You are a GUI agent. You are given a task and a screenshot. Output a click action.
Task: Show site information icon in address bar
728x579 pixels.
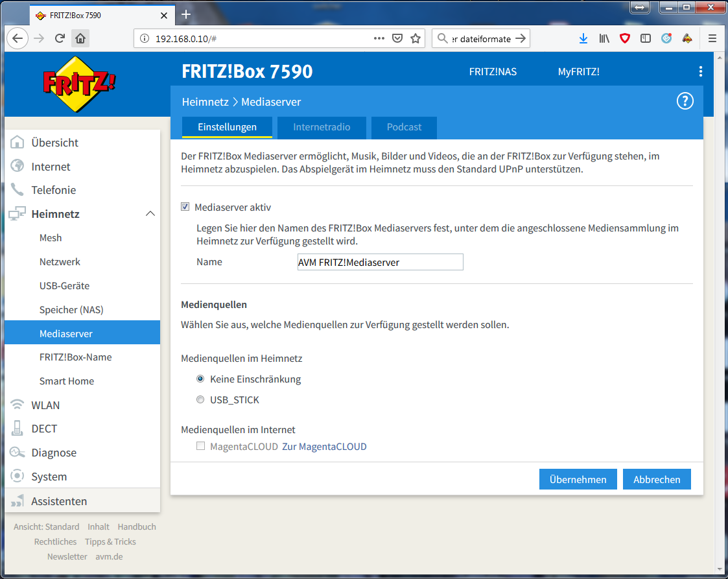pos(145,38)
